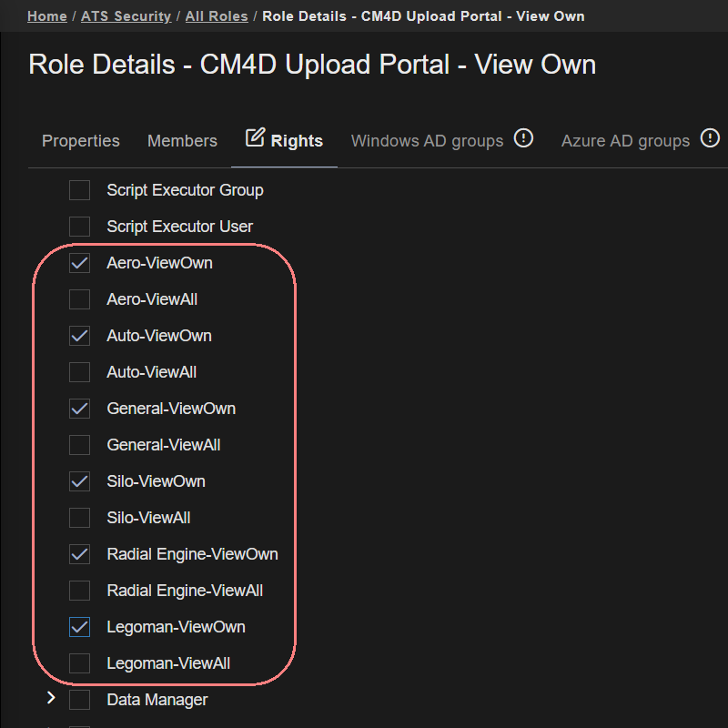The height and width of the screenshot is (728, 728).
Task: Expand the Data Manager tree node
Action: pyautogui.click(x=51, y=699)
